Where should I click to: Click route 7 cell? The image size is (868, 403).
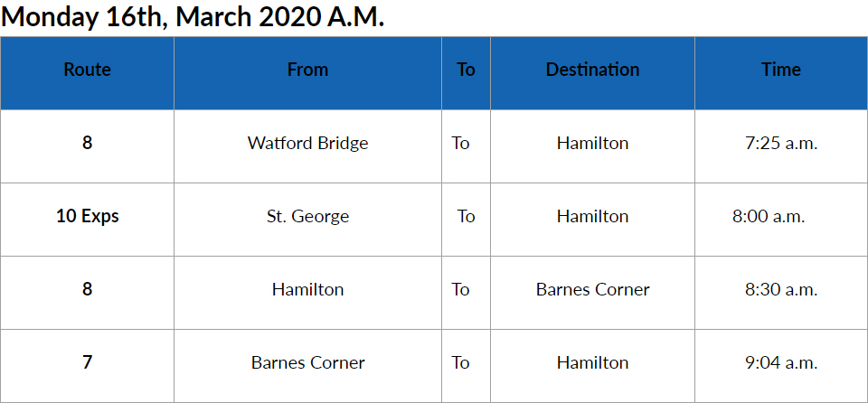point(87,362)
